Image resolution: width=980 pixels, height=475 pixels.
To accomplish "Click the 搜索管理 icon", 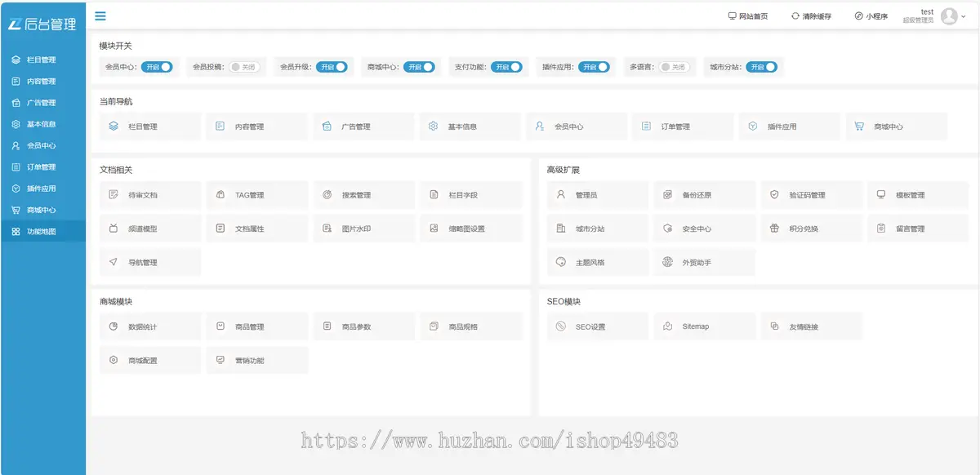I will point(327,195).
